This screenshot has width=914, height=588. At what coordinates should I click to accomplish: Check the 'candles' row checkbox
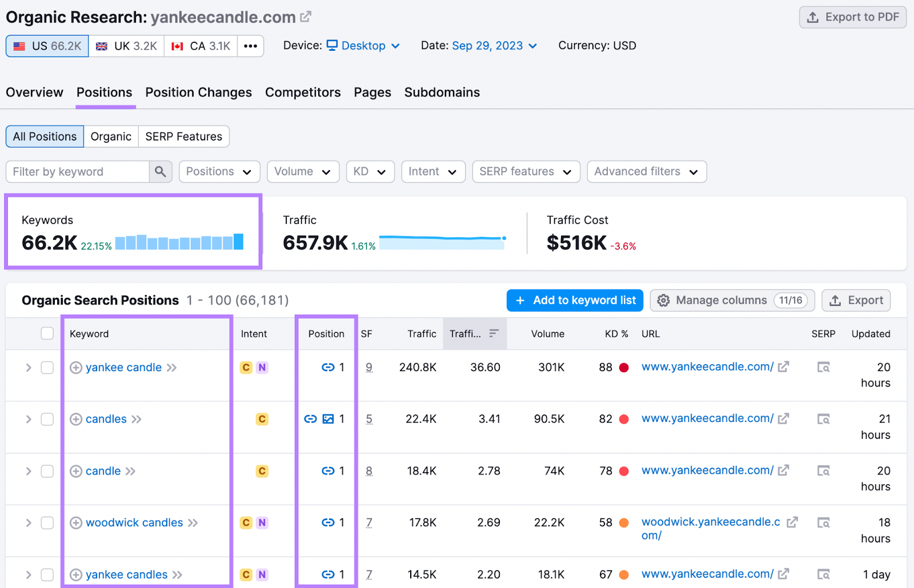tap(47, 419)
